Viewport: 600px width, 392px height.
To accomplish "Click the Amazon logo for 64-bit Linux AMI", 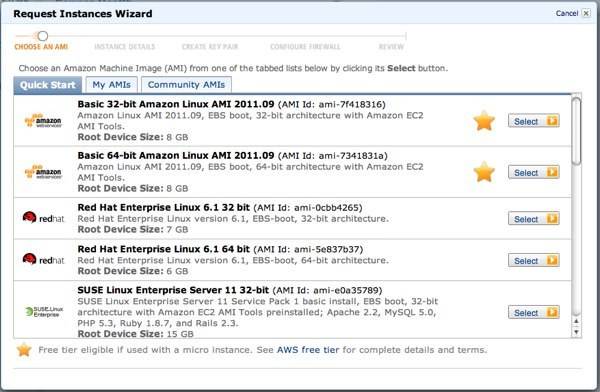I will tap(43, 172).
